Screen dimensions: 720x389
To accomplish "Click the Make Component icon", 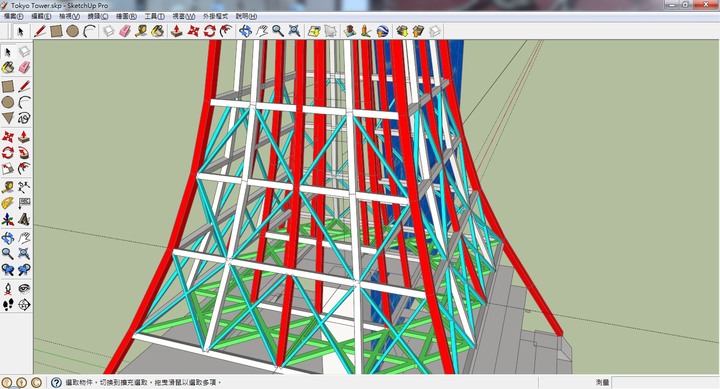I will coord(24,51).
